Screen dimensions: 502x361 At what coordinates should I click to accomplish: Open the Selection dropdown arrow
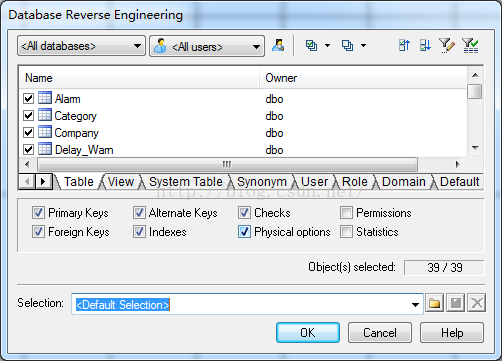[415, 304]
